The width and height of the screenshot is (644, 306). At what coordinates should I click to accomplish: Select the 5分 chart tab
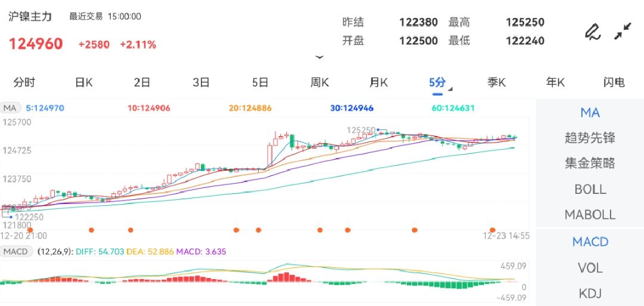[437, 82]
